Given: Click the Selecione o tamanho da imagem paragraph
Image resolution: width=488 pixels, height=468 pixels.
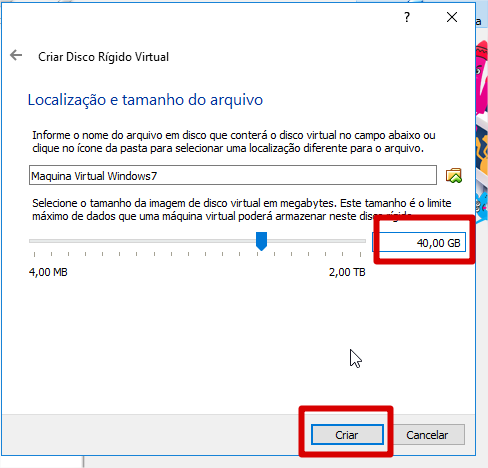Looking at the screenshot, I should click(242, 210).
